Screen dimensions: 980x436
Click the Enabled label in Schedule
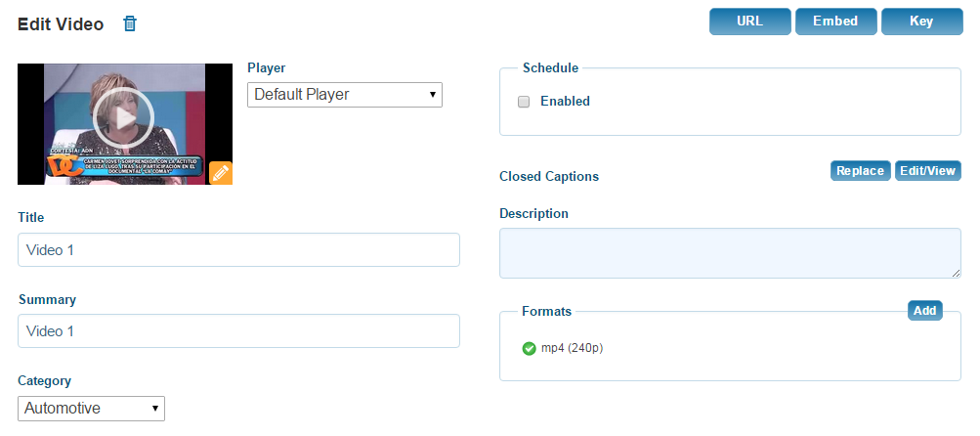565,102
